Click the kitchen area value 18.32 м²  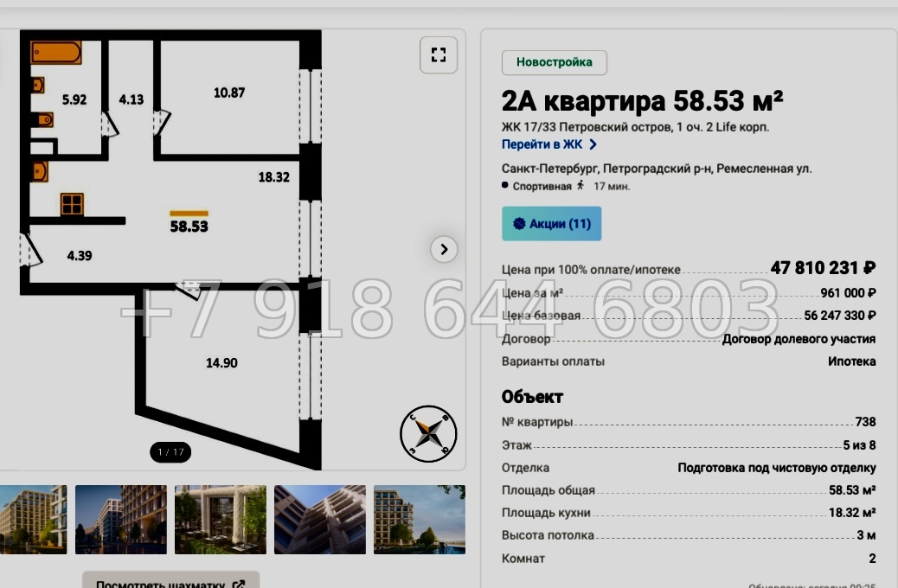(852, 513)
